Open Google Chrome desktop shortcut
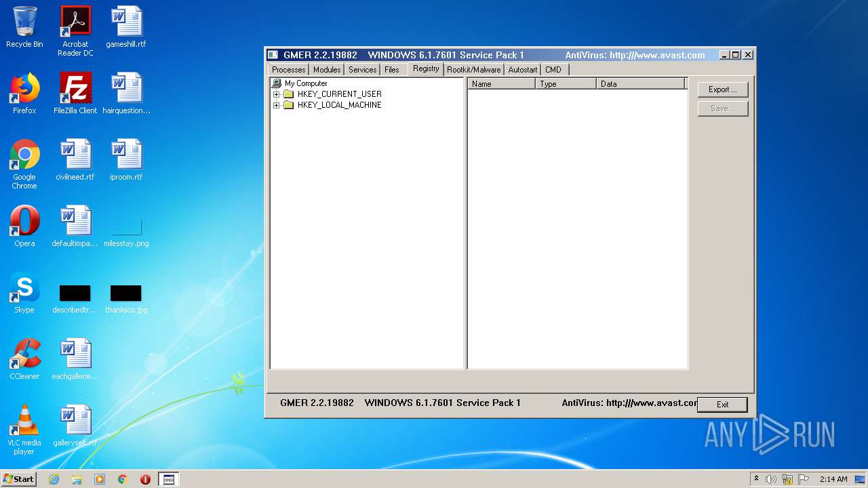Image resolution: width=868 pixels, height=488 pixels. click(24, 164)
